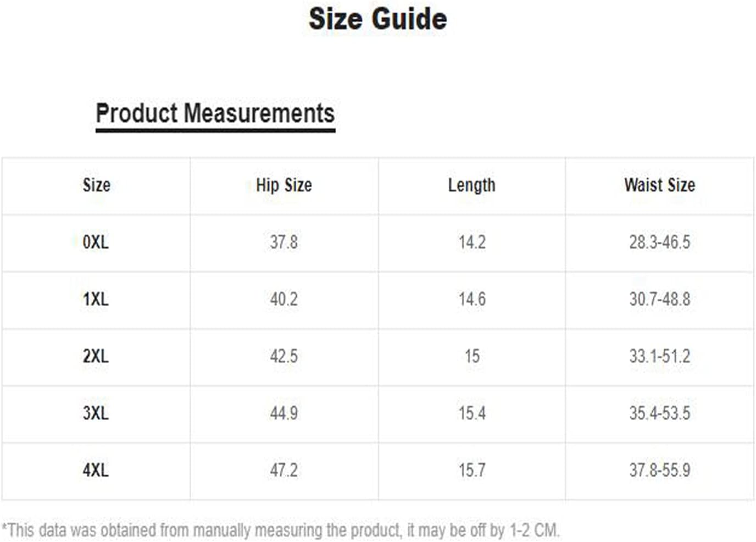Click the Waist Size column header

659,185
